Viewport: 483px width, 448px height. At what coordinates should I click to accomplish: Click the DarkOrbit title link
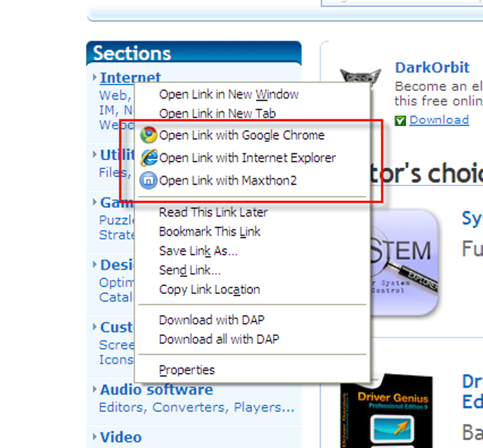(x=432, y=67)
